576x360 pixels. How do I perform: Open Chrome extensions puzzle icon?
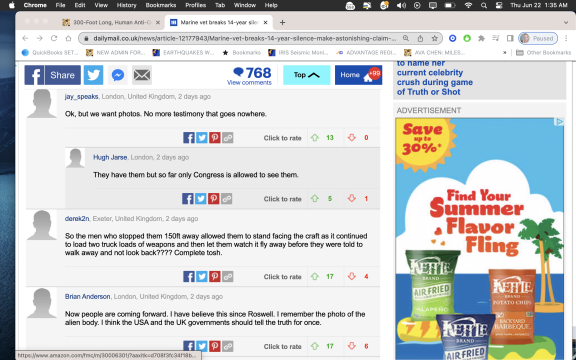481,38
